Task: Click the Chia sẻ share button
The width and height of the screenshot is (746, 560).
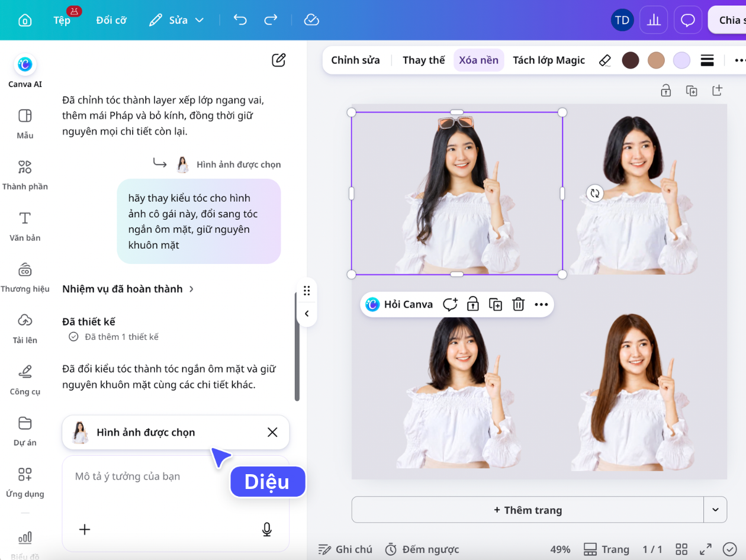Action: click(728, 20)
